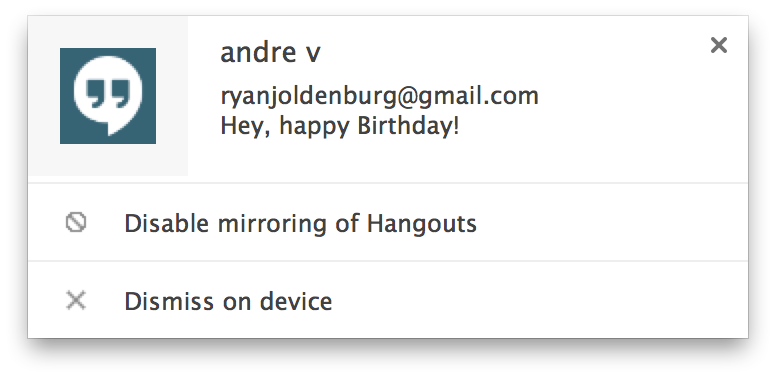This screenshot has height=378, width=776.
Task: Open the message from sender andre v
Action: tap(270, 53)
